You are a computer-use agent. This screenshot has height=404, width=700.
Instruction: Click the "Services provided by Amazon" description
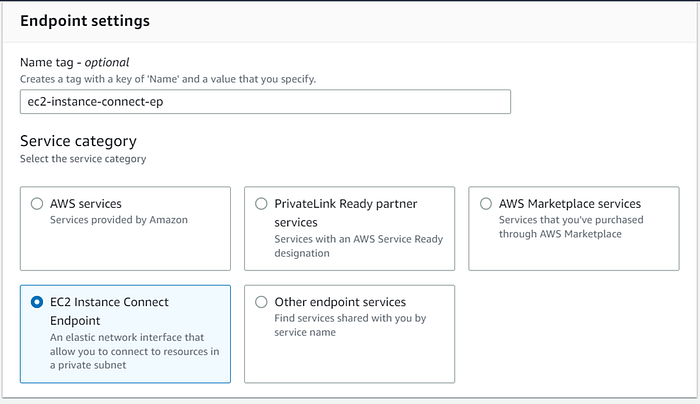[118, 220]
